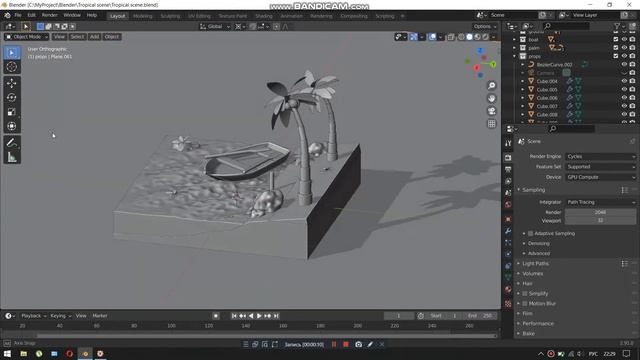The image size is (640, 360).
Task: Open Feature Set dropdown showing Supported
Action: coord(600,167)
